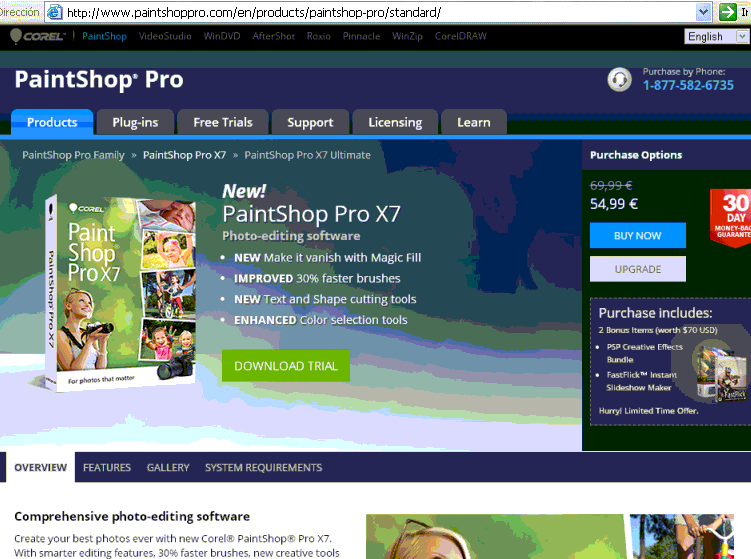Click the bonus items bundle box image

tap(720, 373)
